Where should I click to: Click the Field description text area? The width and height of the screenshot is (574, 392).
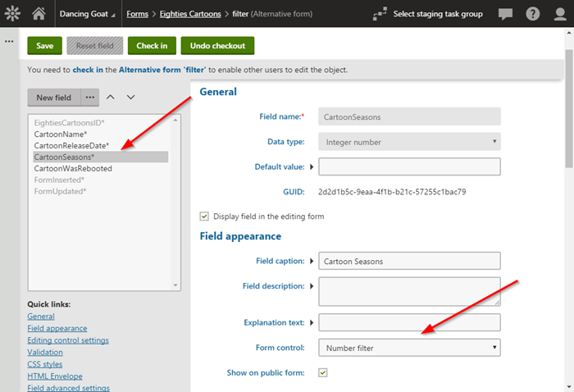pyautogui.click(x=409, y=291)
